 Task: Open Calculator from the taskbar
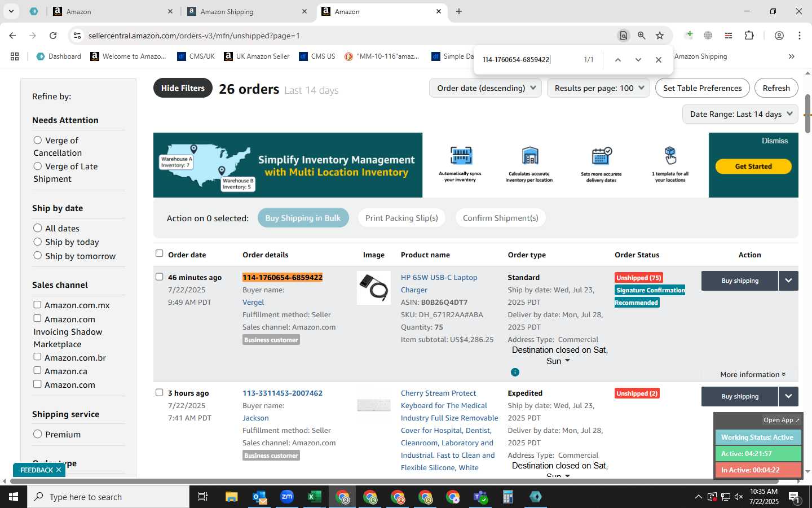coord(508,497)
